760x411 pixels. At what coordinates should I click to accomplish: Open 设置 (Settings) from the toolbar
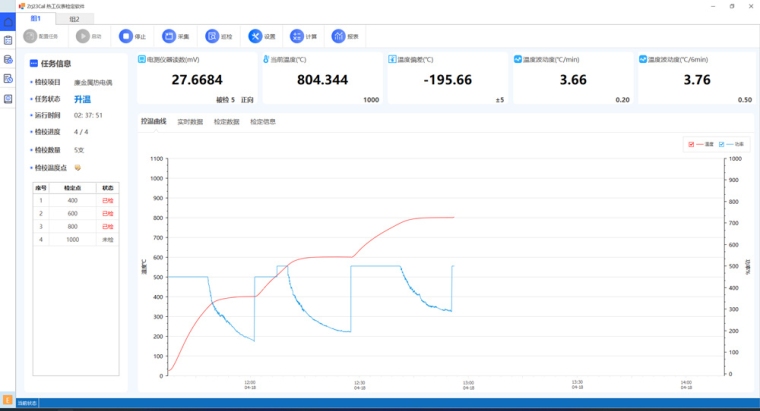[x=261, y=37]
